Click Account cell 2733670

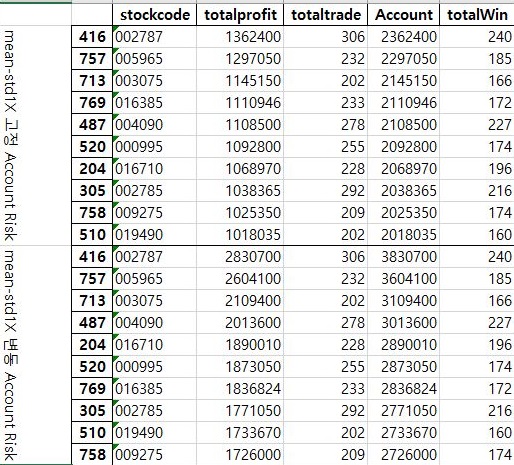point(404,433)
